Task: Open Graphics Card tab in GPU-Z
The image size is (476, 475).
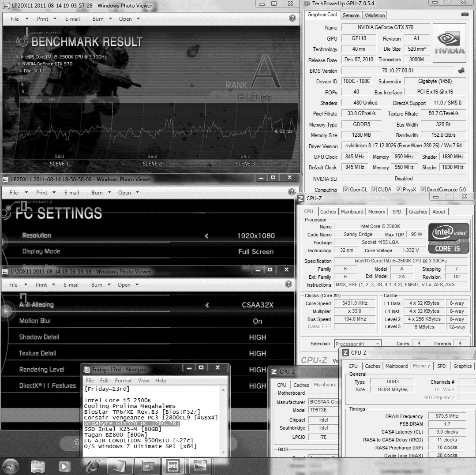Action: 322,15
